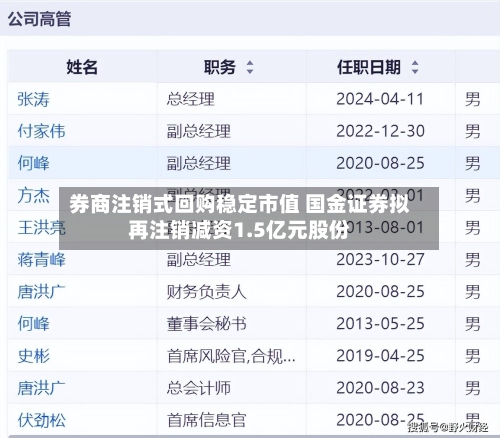Open 何峰 link in 董事会秘书 row
Viewport: 500px width, 438px height.
pyautogui.click(x=33, y=324)
